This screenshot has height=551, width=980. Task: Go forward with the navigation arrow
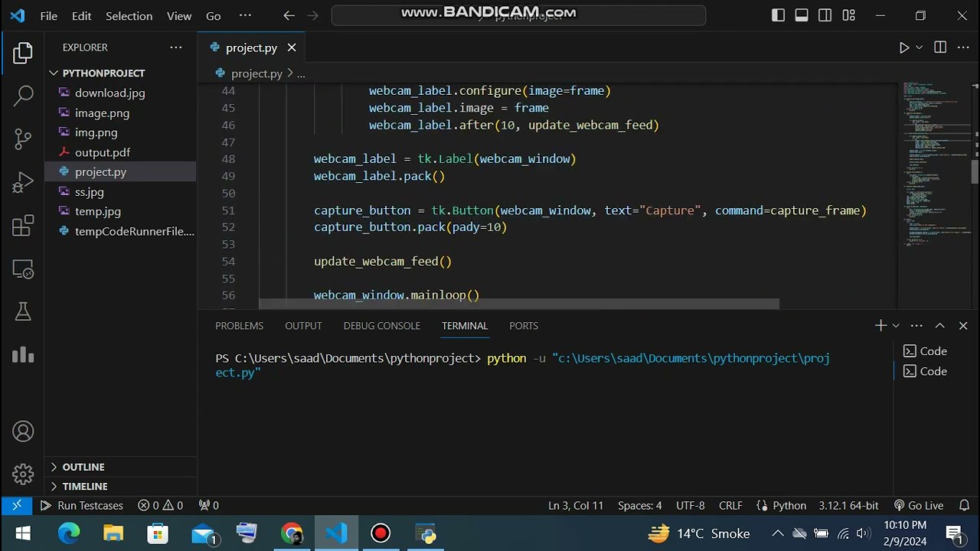(312, 15)
